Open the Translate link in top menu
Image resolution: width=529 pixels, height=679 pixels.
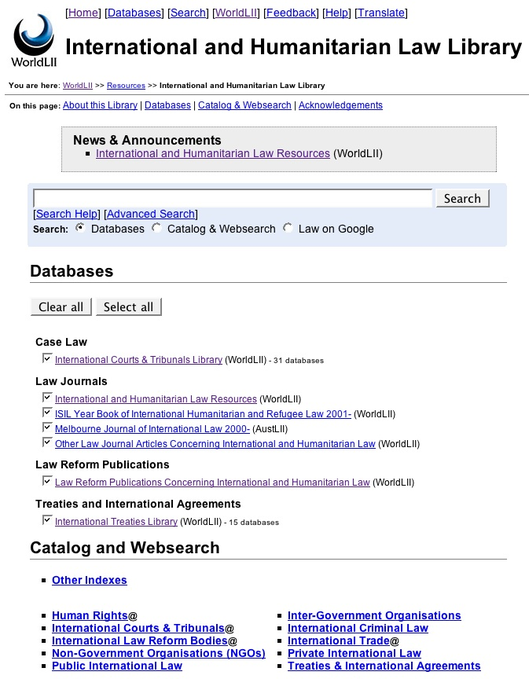(381, 13)
